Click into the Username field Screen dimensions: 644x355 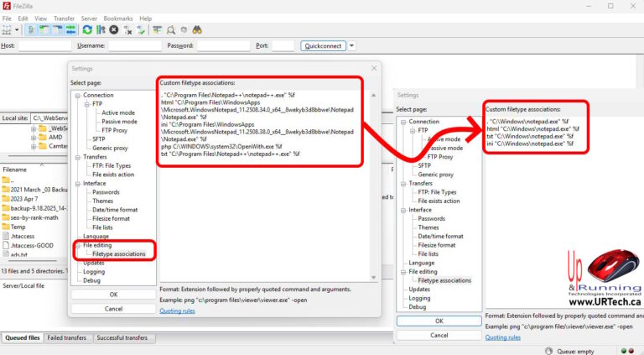point(135,45)
